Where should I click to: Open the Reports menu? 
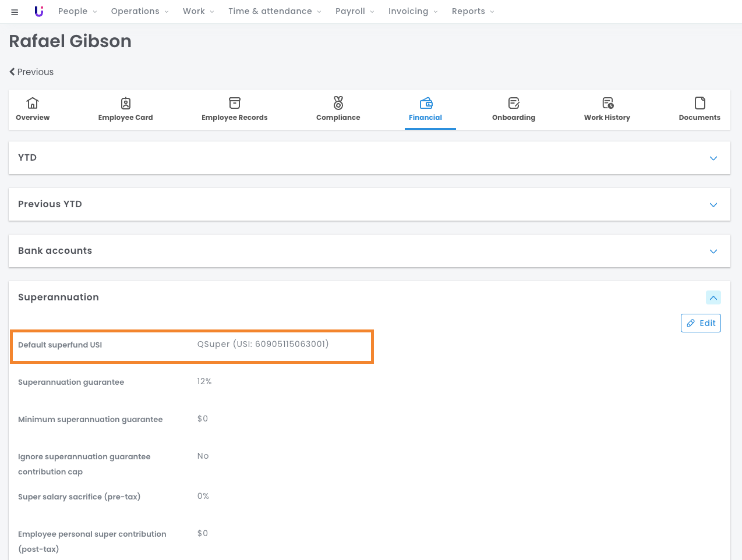click(x=472, y=12)
